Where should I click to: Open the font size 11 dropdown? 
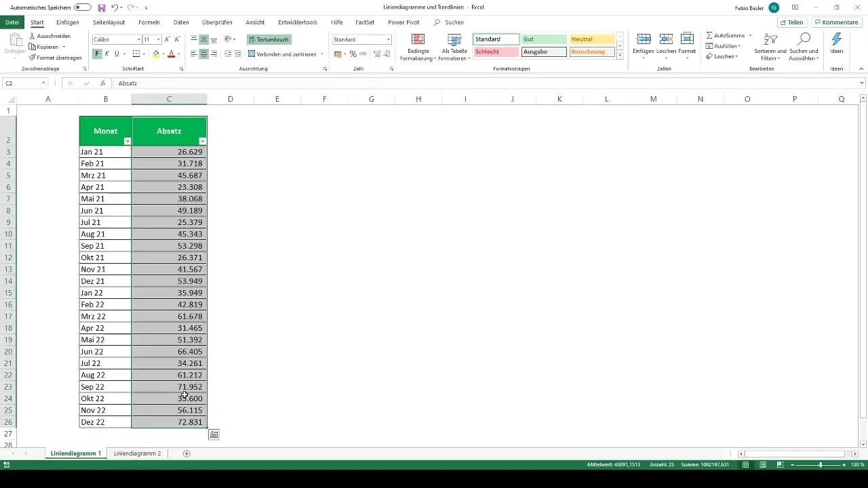[x=159, y=39]
